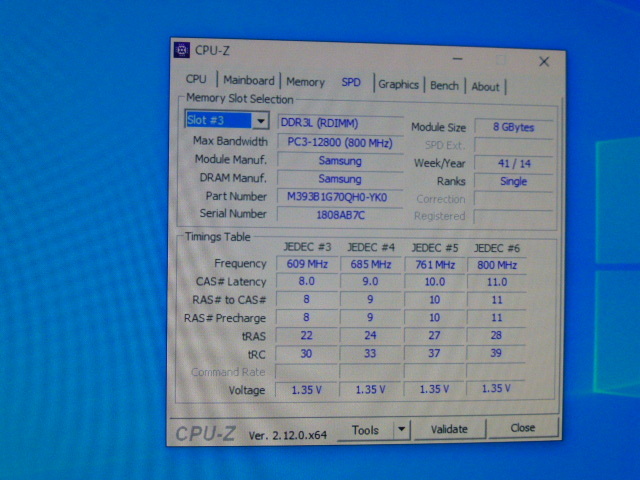Click serial number 1808AB7C
This screenshot has height=480, width=640.
pos(340,215)
